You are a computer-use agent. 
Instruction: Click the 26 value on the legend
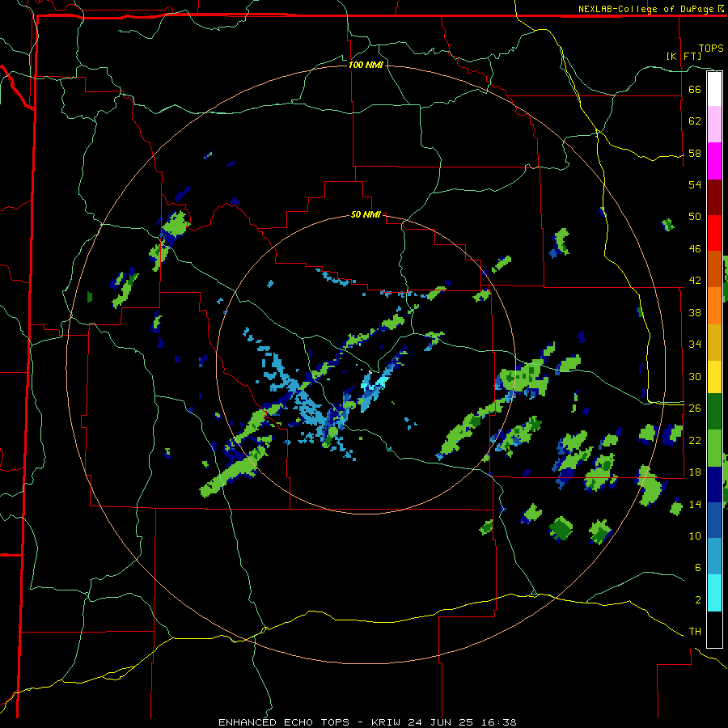coord(695,408)
